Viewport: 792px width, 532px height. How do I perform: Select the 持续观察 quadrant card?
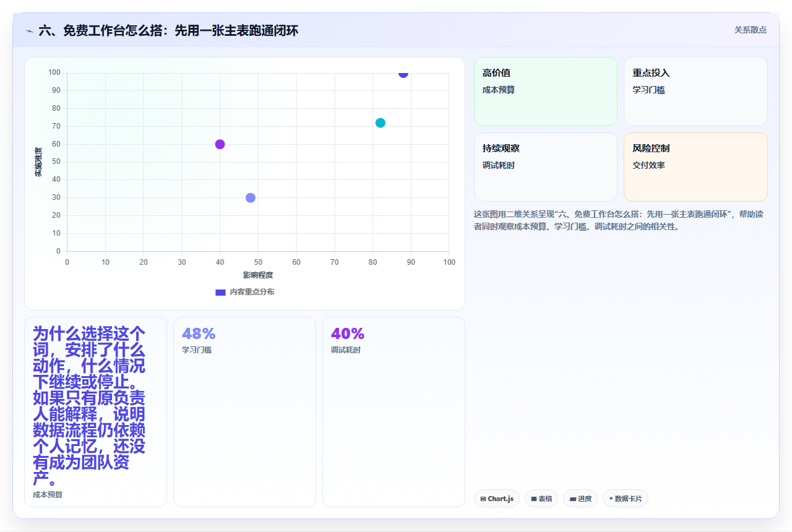point(546,167)
